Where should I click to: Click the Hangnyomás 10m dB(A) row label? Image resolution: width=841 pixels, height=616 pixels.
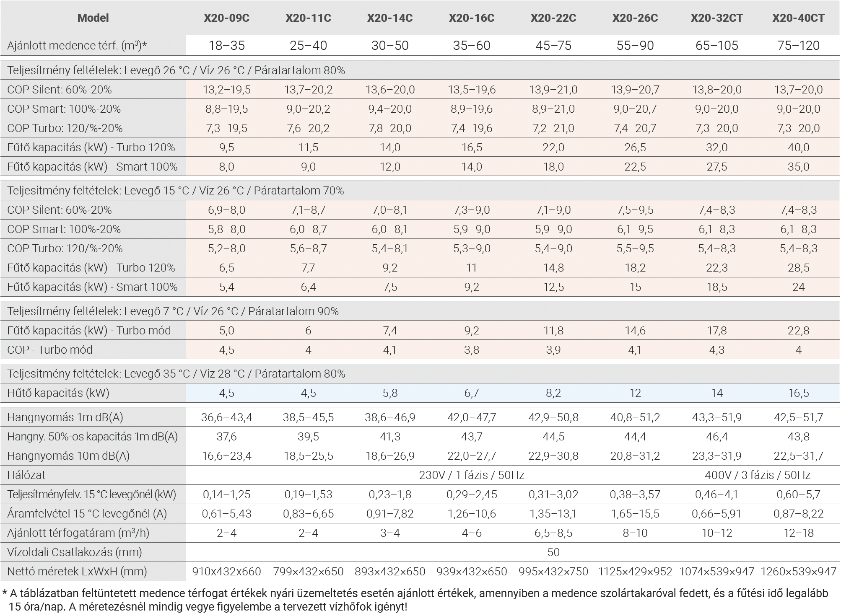pos(68,456)
